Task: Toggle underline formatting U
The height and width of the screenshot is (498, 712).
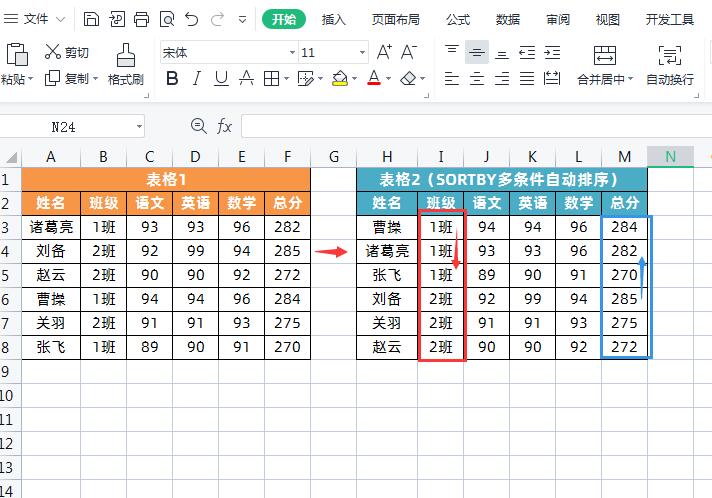Action: tap(221, 79)
